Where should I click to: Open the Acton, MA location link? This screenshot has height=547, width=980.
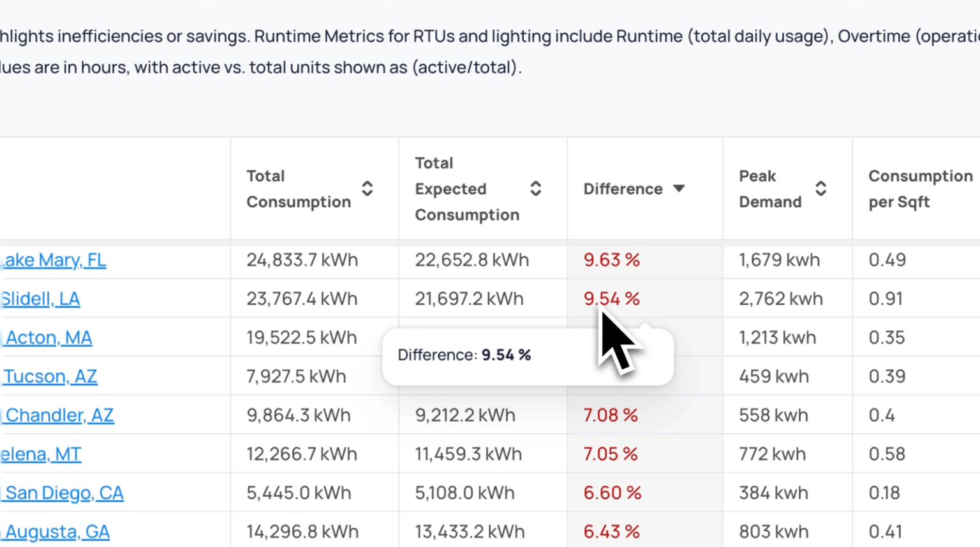click(48, 338)
